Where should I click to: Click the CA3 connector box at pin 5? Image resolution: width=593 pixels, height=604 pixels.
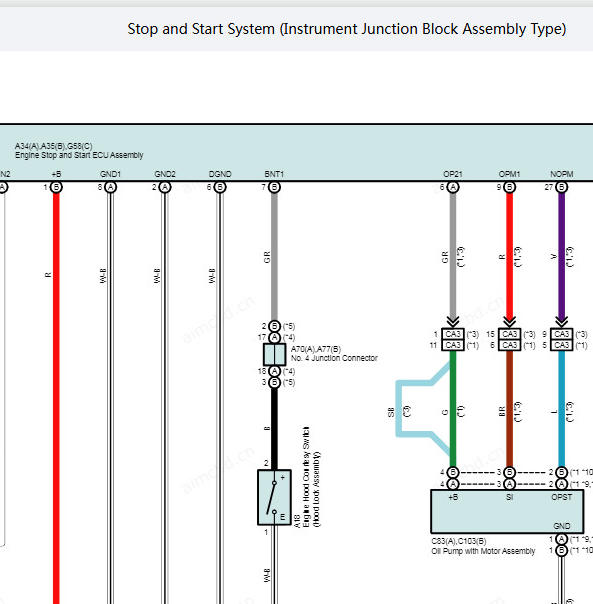562,345
